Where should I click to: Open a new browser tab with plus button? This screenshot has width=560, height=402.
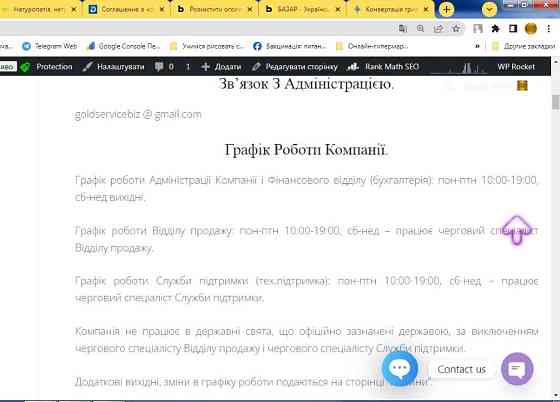click(x=446, y=9)
